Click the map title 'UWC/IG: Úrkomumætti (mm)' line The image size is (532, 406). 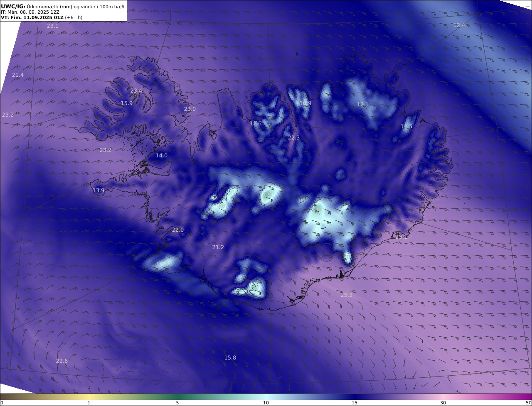pos(62,6)
